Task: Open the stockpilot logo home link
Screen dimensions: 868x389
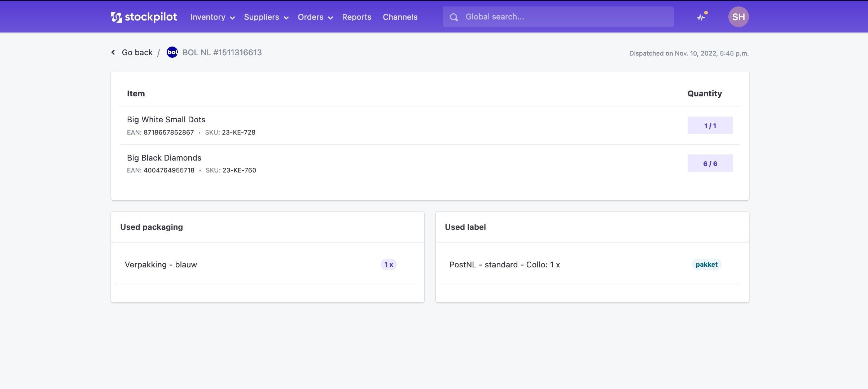Action: coord(144,17)
